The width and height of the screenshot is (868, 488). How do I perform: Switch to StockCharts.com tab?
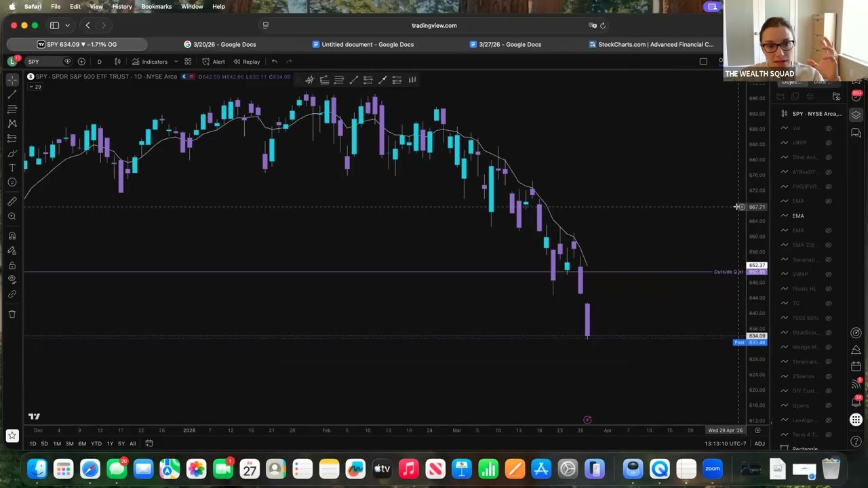click(651, 44)
